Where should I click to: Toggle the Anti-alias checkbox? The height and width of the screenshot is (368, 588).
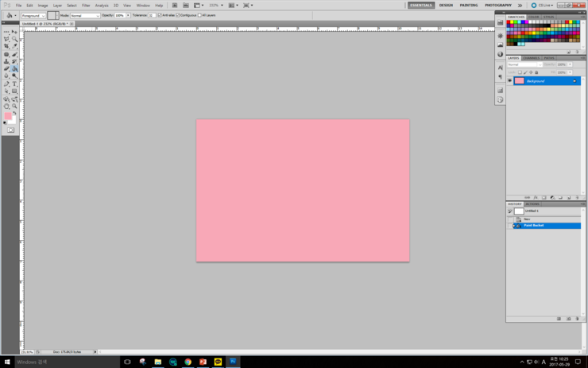pos(160,15)
